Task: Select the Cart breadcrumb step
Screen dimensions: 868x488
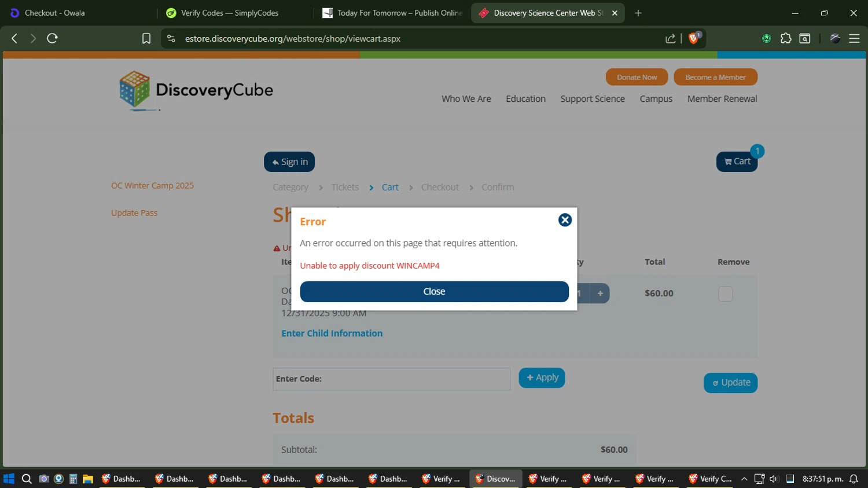Action: pos(390,188)
